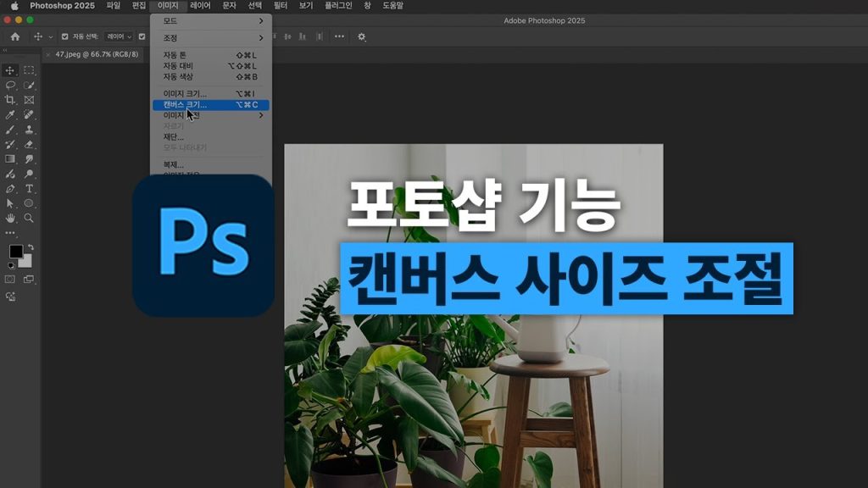Pick the Eyedropper tool
The height and width of the screenshot is (488, 868).
(x=10, y=114)
